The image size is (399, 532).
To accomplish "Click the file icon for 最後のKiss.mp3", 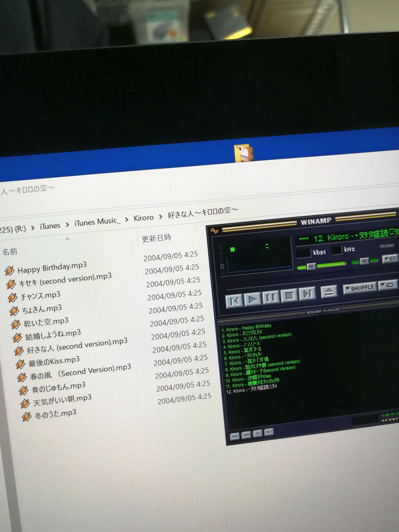I will pyautogui.click(x=20, y=364).
